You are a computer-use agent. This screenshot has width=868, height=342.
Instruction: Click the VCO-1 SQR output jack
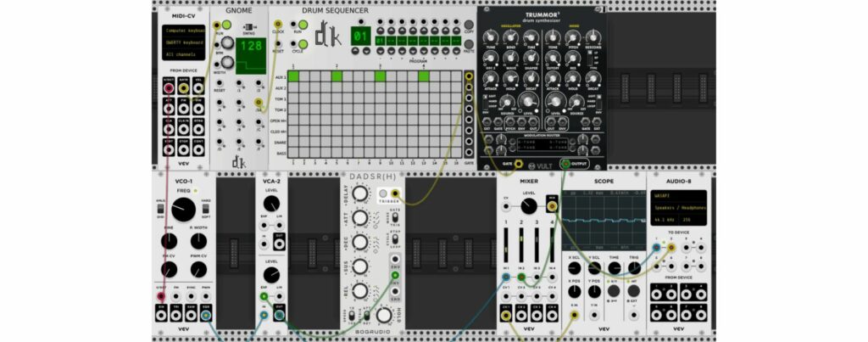pyautogui.click(x=207, y=315)
